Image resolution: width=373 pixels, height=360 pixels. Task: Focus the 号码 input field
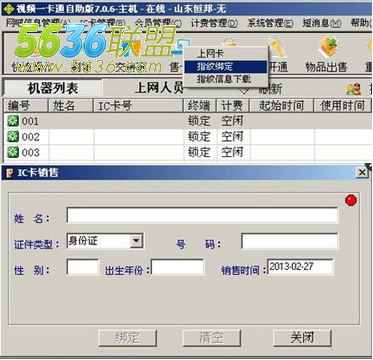tap(290, 241)
